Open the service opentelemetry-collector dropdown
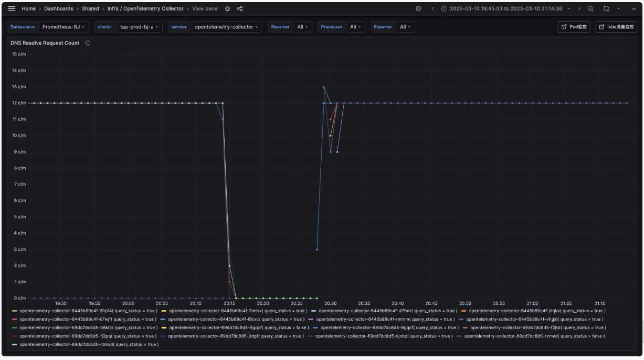This screenshot has height=360, width=644. pyautogui.click(x=227, y=27)
